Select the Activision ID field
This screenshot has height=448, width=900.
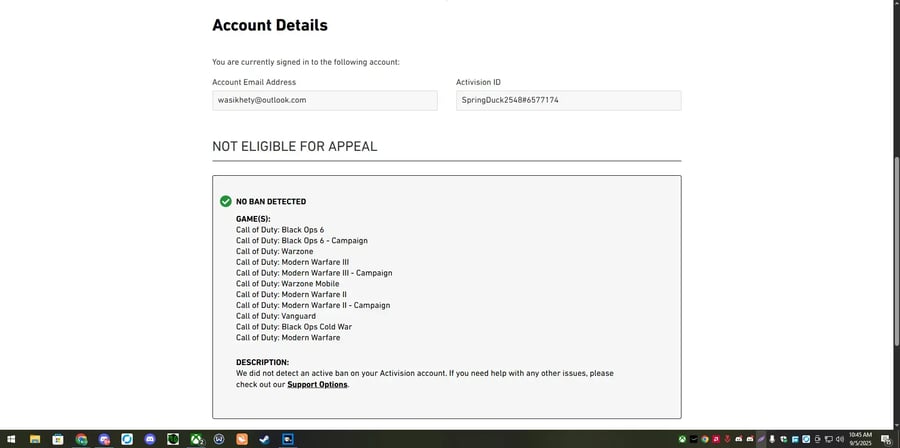click(x=568, y=100)
